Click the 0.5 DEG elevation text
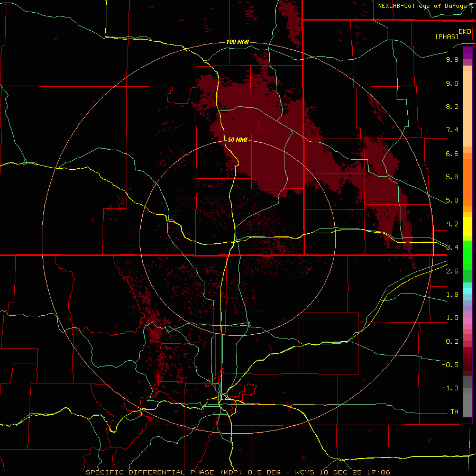Image resolution: width=476 pixels, height=476 pixels. [265, 472]
